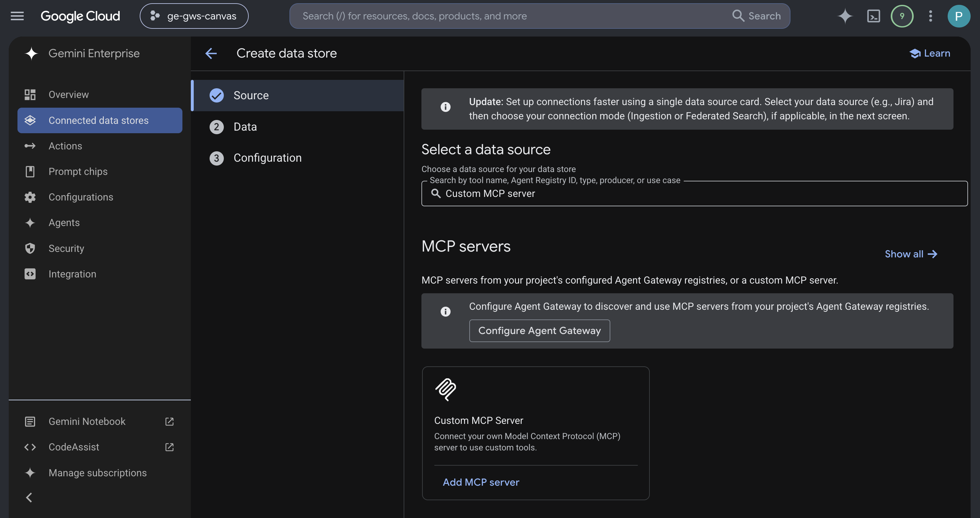Go to Actions in sidebar
Viewport: 980px width, 518px height.
100,146
